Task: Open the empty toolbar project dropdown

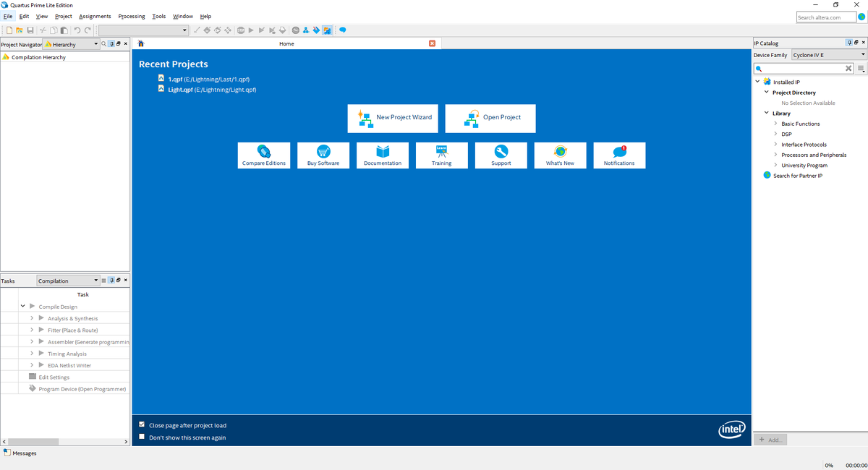Action: (x=144, y=30)
